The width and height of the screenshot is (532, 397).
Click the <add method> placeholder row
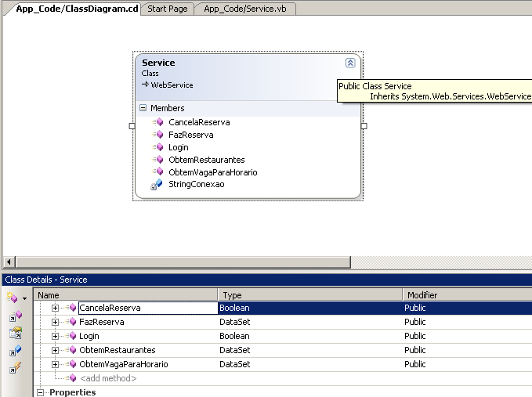[107, 378]
